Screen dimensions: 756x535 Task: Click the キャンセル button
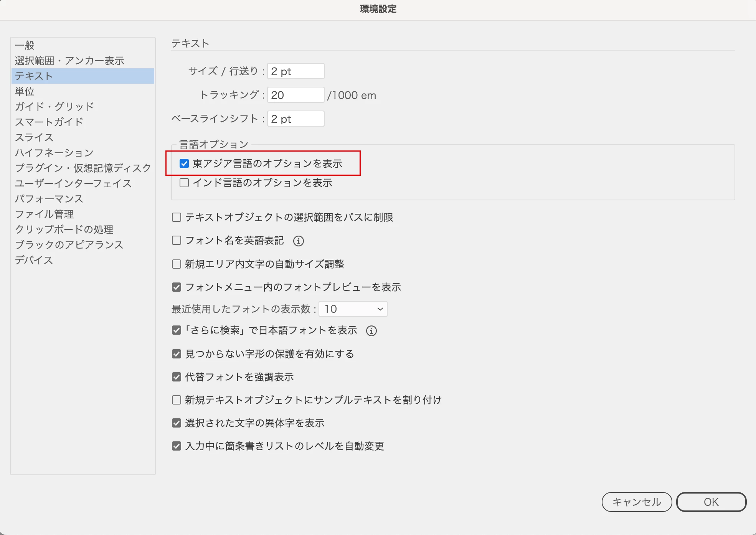click(x=636, y=502)
